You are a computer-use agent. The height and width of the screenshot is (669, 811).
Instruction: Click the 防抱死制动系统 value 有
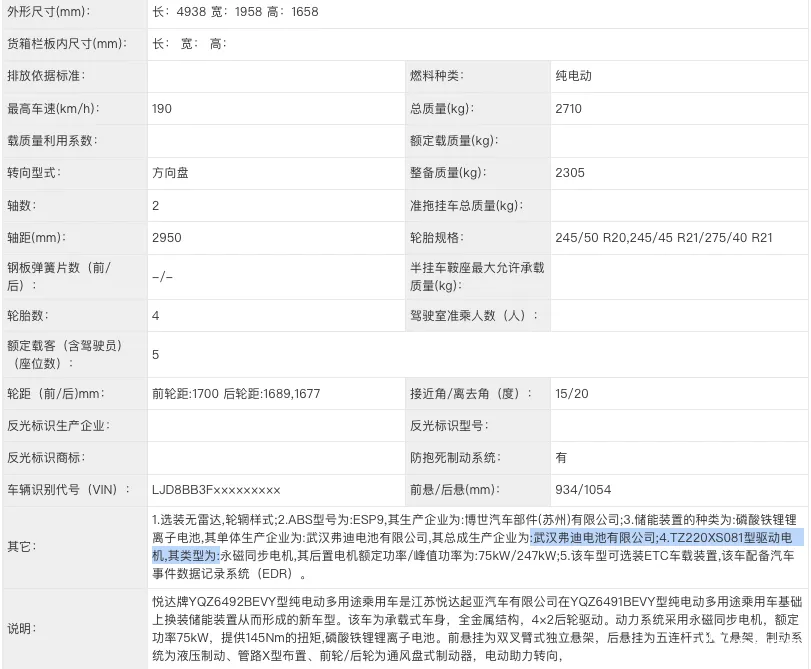click(561, 458)
